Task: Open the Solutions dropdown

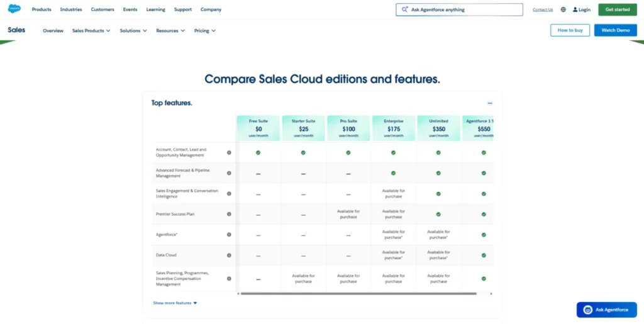Action: [x=133, y=30]
